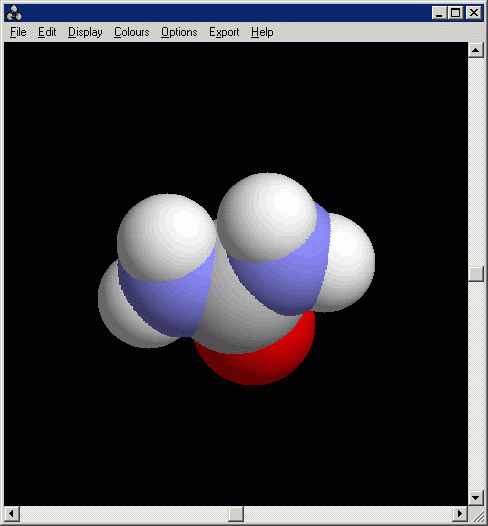Open the Help menu

click(262, 32)
